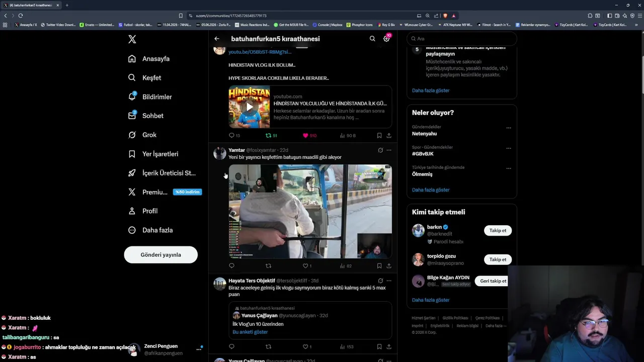Repost Hayata Ters Objektif's post

tap(268, 346)
